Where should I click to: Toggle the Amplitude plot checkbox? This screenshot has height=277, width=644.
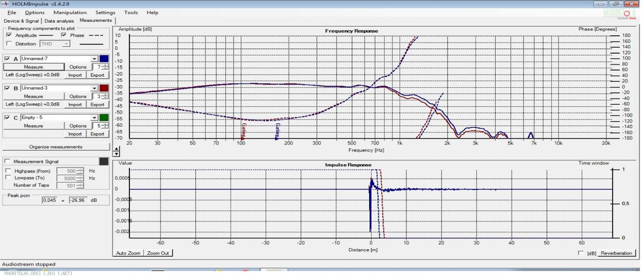point(9,35)
